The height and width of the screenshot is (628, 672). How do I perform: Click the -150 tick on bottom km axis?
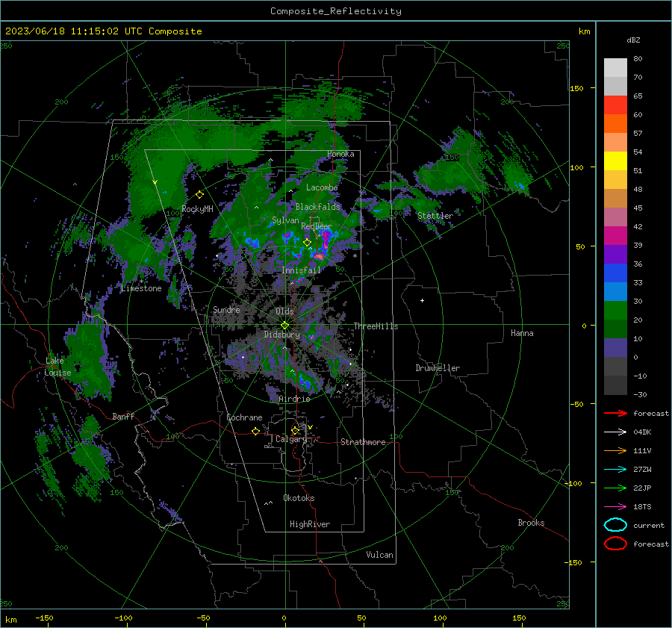point(44,618)
